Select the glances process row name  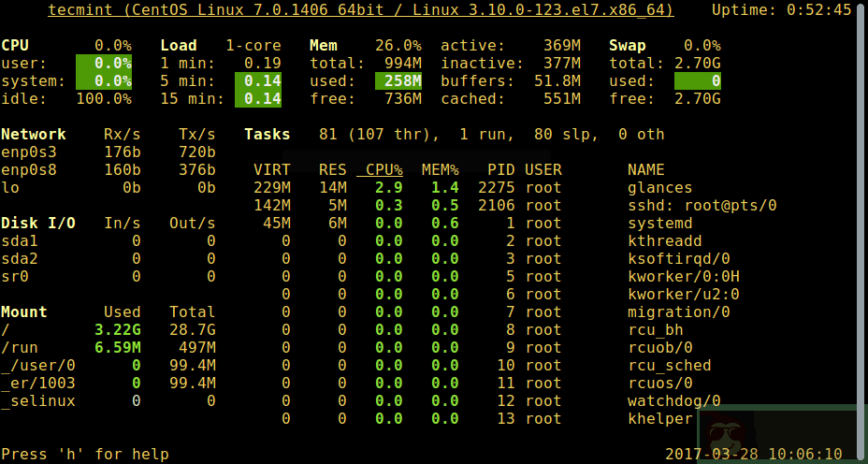point(659,187)
